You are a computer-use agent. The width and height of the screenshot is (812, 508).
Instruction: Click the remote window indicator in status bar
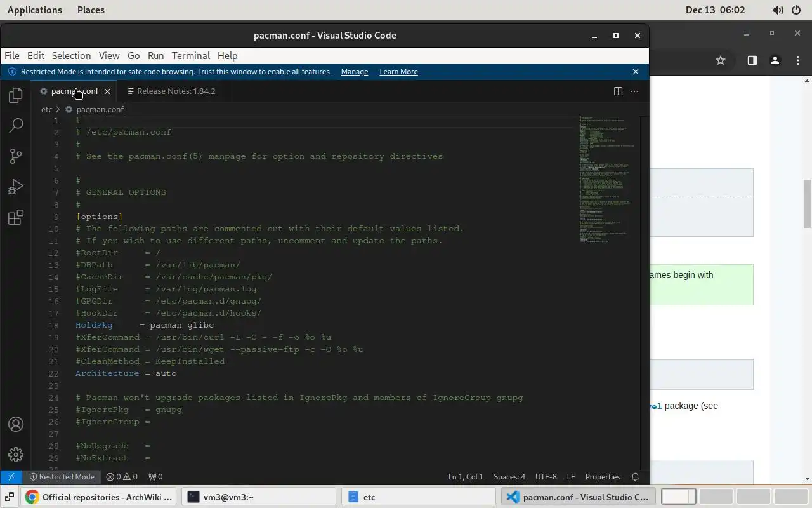click(x=11, y=477)
